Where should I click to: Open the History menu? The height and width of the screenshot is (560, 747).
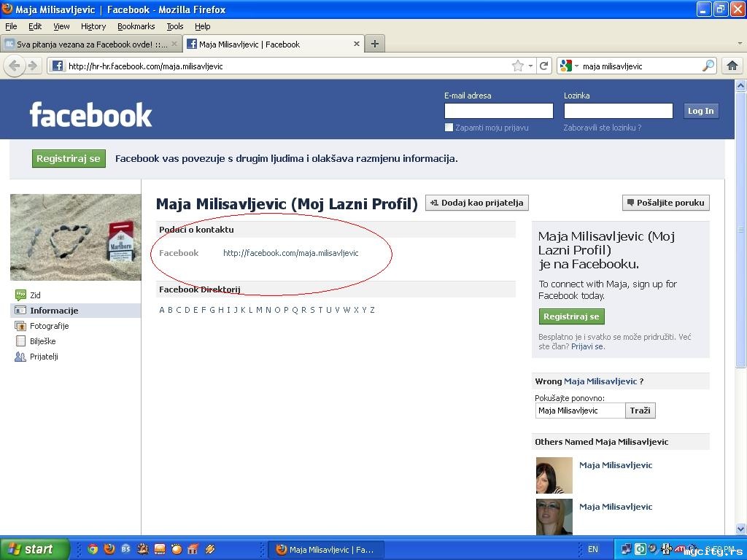[x=93, y=26]
